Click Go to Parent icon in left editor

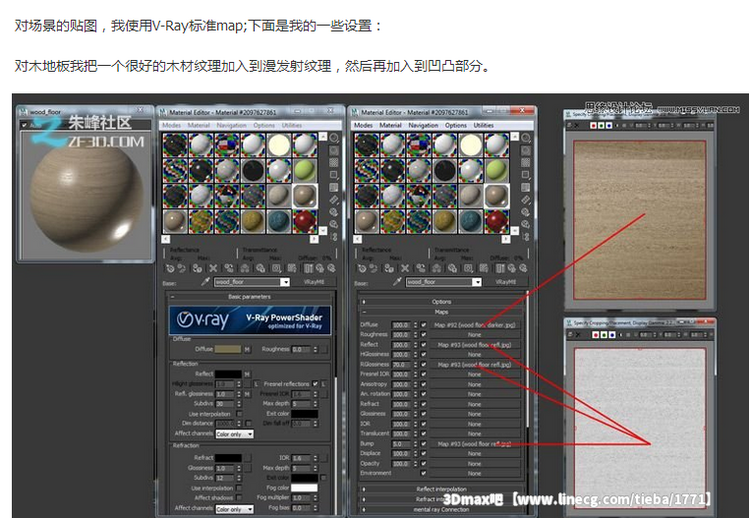tap(320, 268)
